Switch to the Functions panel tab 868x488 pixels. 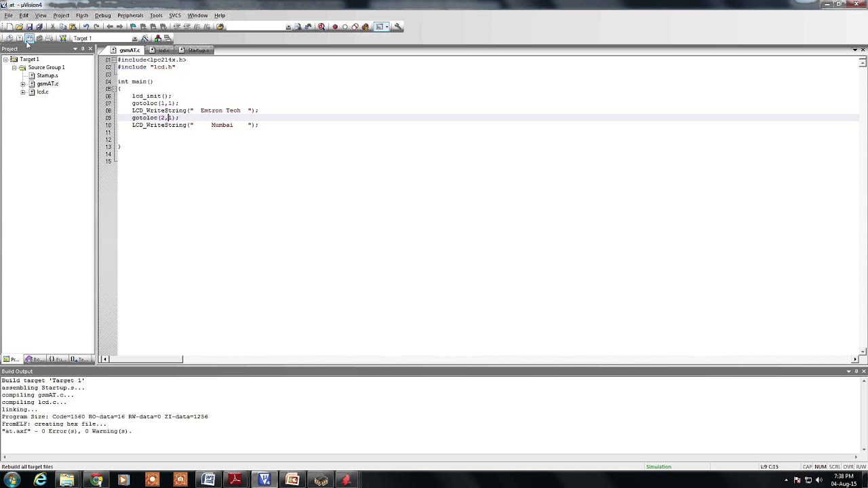58,359
